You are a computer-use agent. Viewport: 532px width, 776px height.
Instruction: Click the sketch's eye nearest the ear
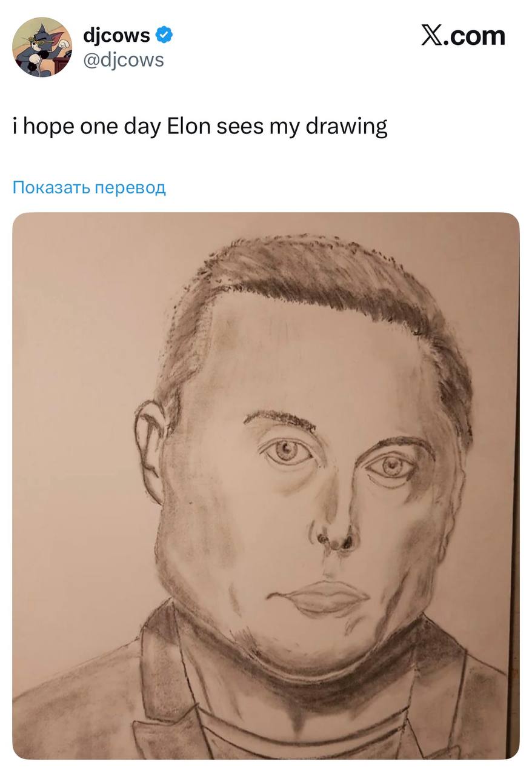pyautogui.click(x=286, y=450)
